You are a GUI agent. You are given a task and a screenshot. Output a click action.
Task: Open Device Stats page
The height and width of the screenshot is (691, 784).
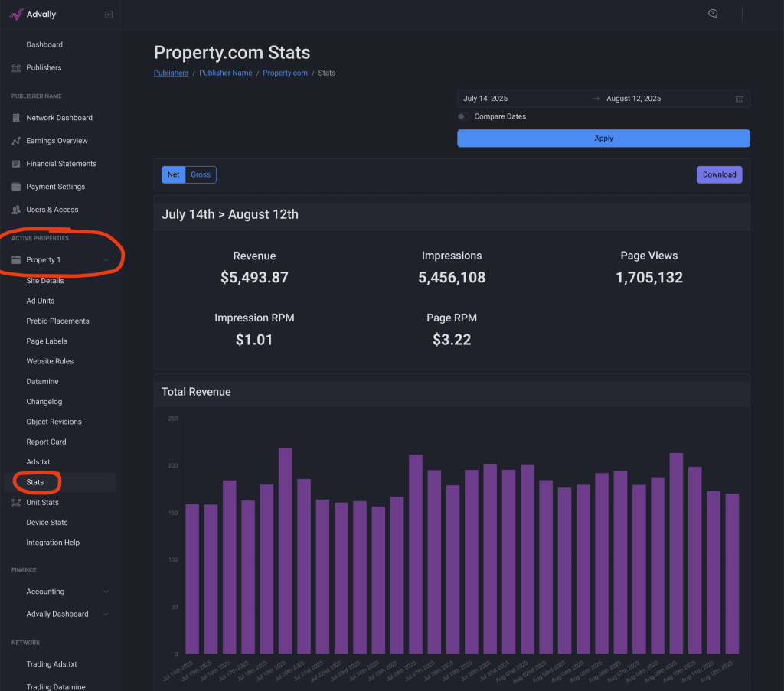[47, 523]
